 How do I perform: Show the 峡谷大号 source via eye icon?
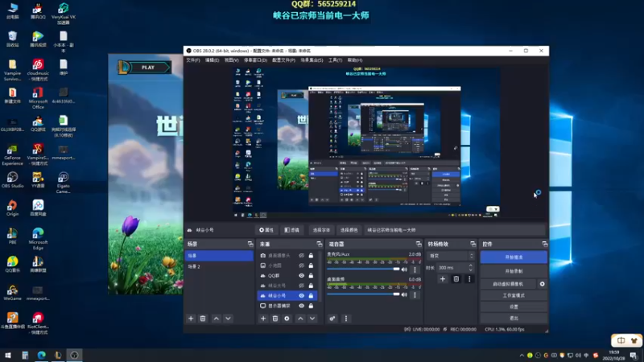[301, 286]
